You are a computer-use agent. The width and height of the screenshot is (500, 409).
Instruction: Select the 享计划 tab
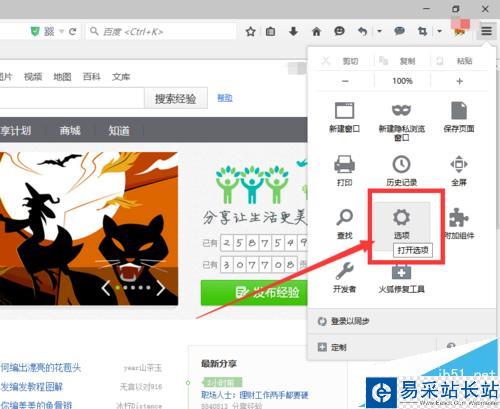(16, 130)
